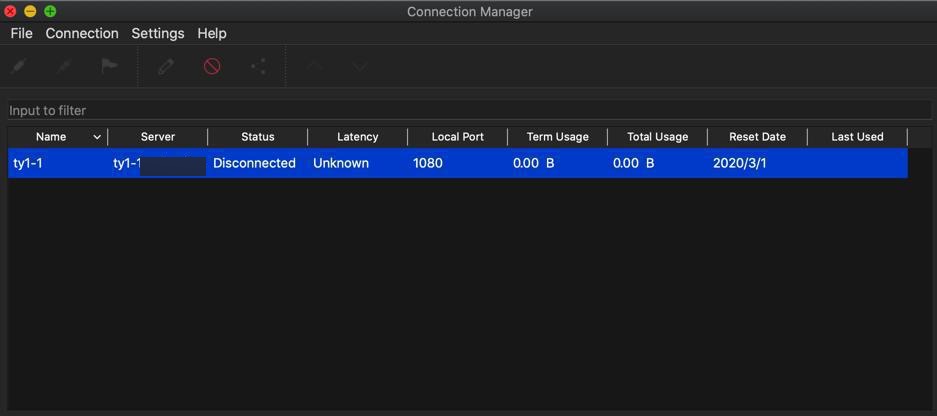Open the Settings menu
The image size is (937, 416).
tap(158, 33)
